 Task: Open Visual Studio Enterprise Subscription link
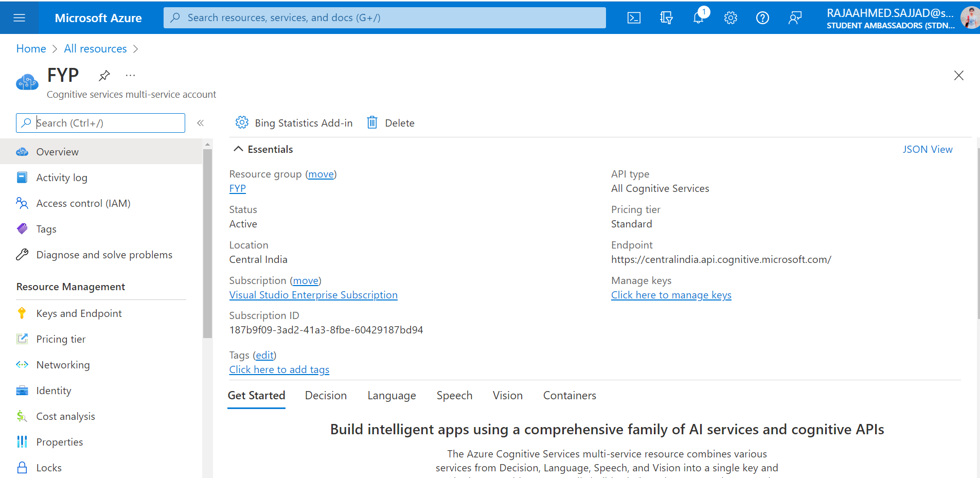313,295
